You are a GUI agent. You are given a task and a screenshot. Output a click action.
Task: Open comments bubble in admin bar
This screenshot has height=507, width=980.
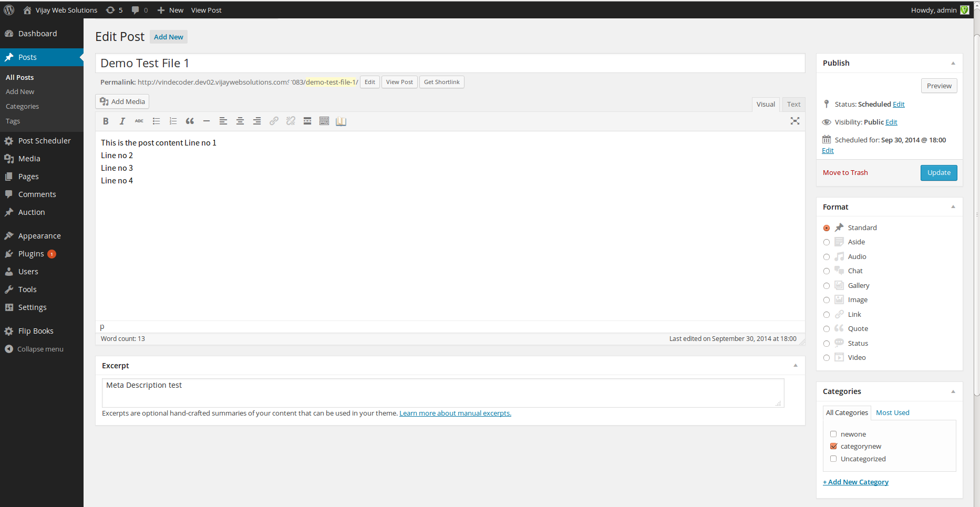coord(139,10)
